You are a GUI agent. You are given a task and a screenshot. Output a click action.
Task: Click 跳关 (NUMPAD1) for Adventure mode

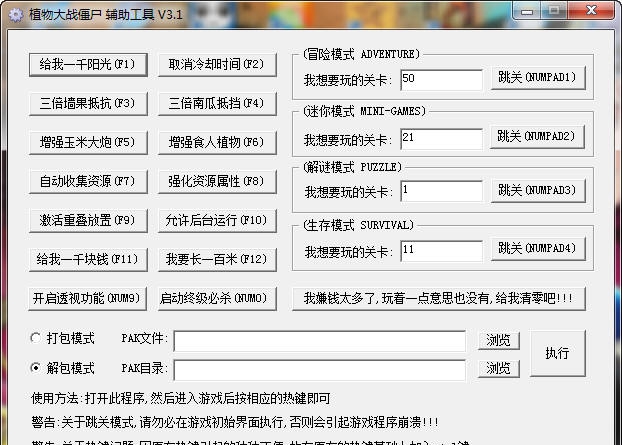(x=538, y=78)
